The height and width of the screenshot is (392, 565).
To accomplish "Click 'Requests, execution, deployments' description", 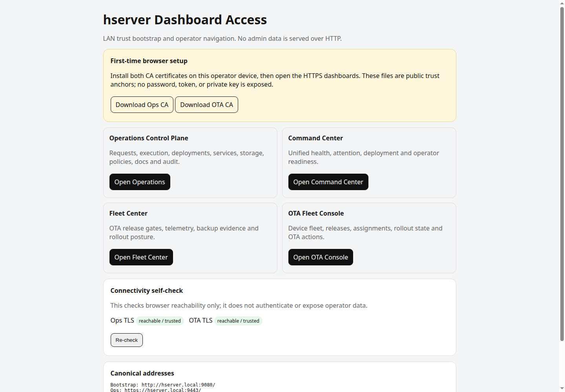I will click(x=187, y=157).
